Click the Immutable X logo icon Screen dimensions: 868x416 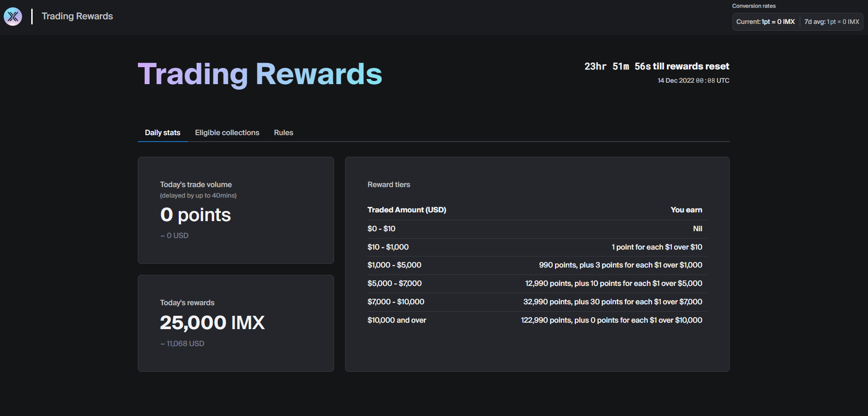point(12,16)
